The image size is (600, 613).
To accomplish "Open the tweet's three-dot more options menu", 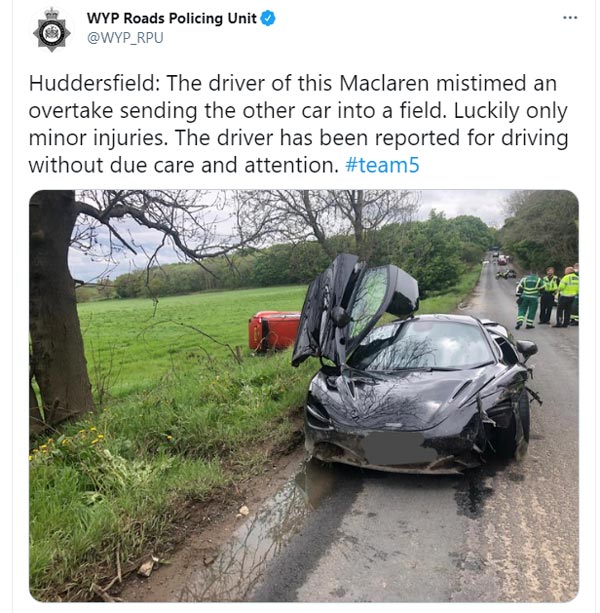I will [x=570, y=18].
